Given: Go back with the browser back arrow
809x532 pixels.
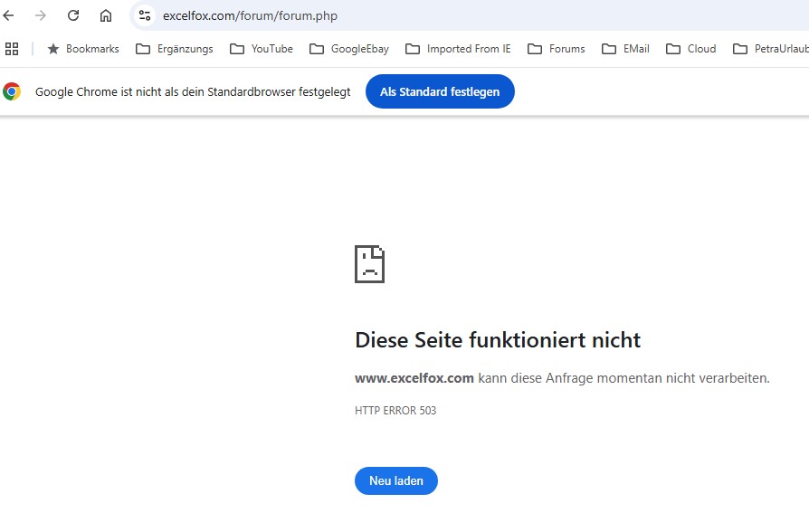Looking at the screenshot, I should pos(8,15).
